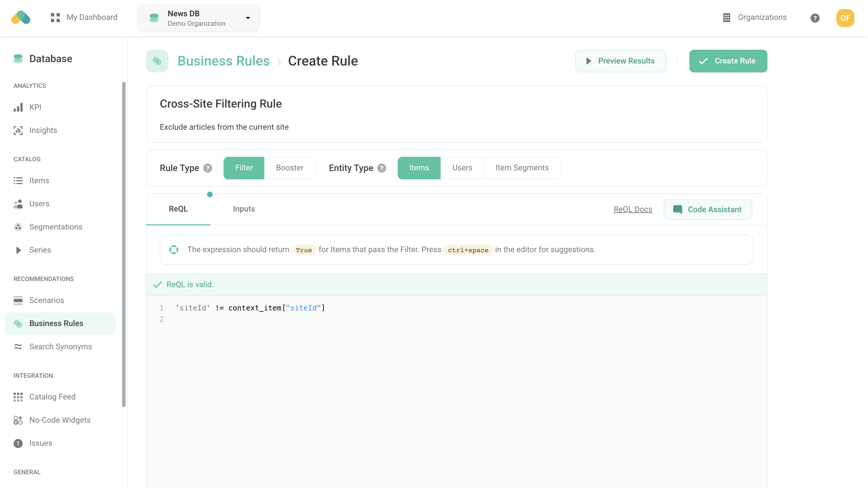Click the Items list icon in sidebar
Image resolution: width=868 pixels, height=488 pixels.
[18, 181]
